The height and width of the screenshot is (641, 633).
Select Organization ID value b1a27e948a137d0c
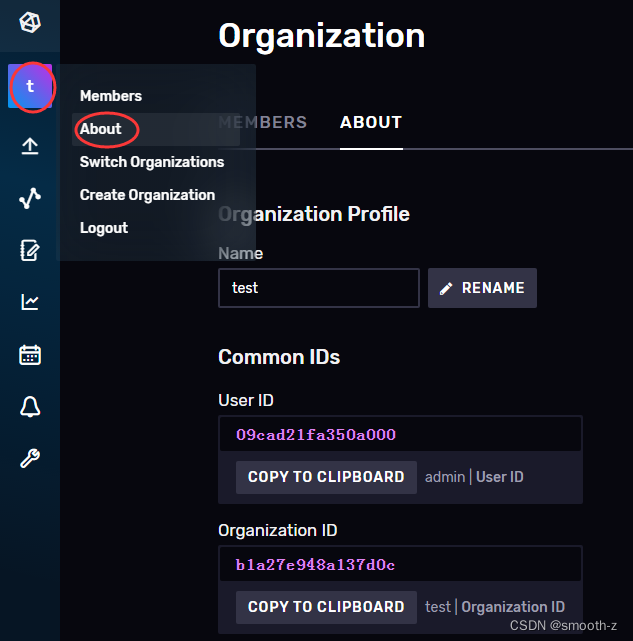tap(315, 565)
